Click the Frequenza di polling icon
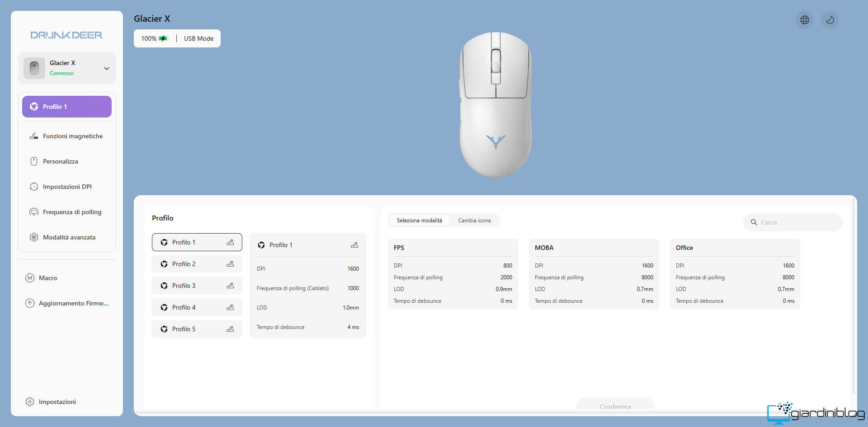This screenshot has width=868, height=427. tap(34, 212)
